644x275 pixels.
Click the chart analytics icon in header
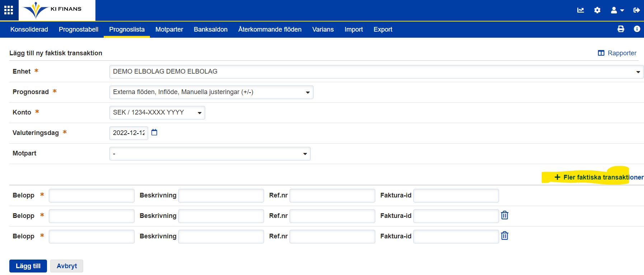click(580, 10)
